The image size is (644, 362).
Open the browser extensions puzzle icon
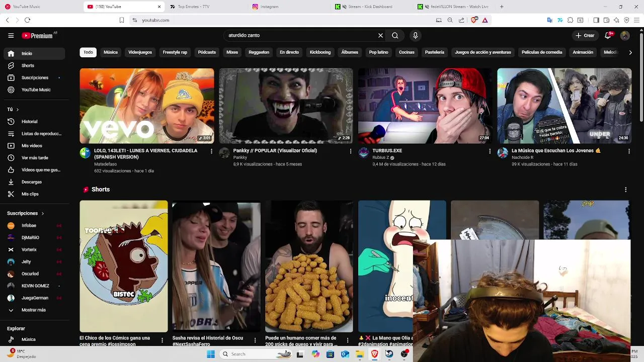[x=570, y=20]
